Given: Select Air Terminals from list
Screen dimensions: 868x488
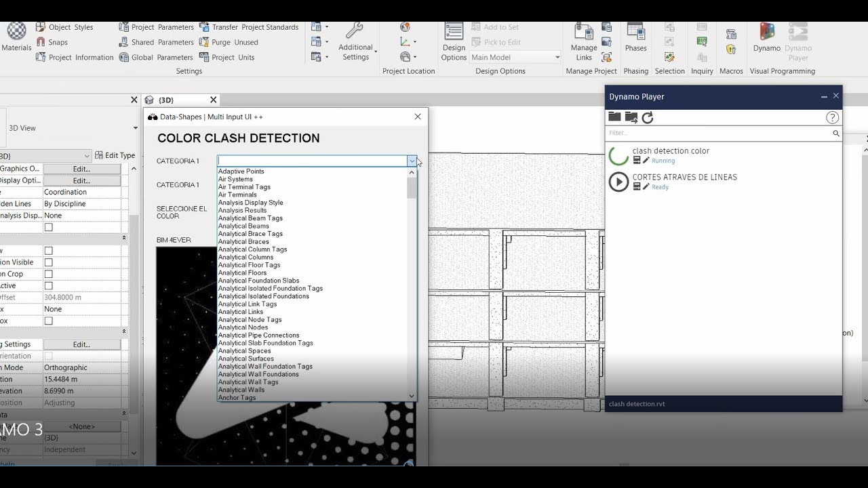Looking at the screenshot, I should point(237,195).
